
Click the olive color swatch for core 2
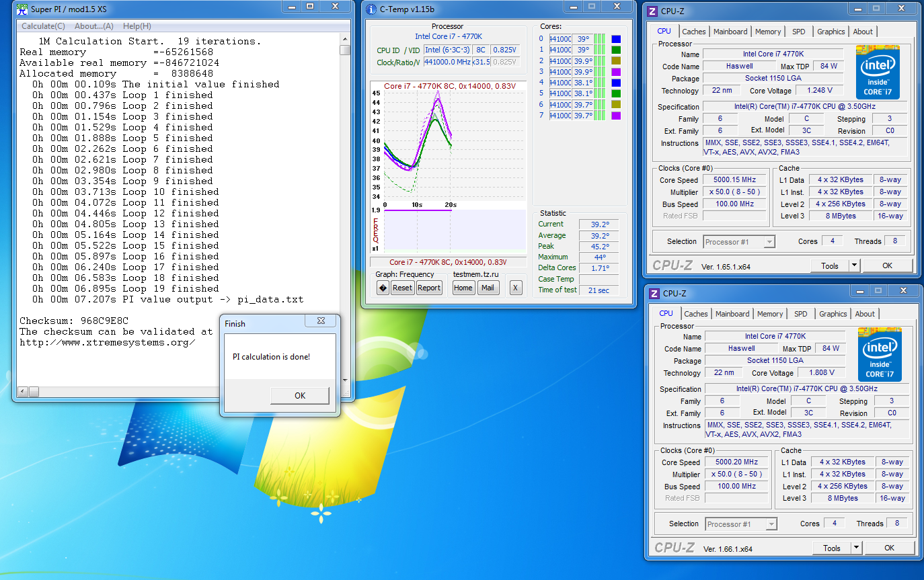point(616,61)
